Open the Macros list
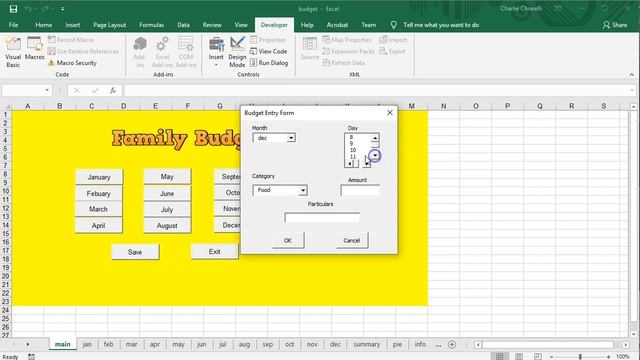 pos(35,49)
